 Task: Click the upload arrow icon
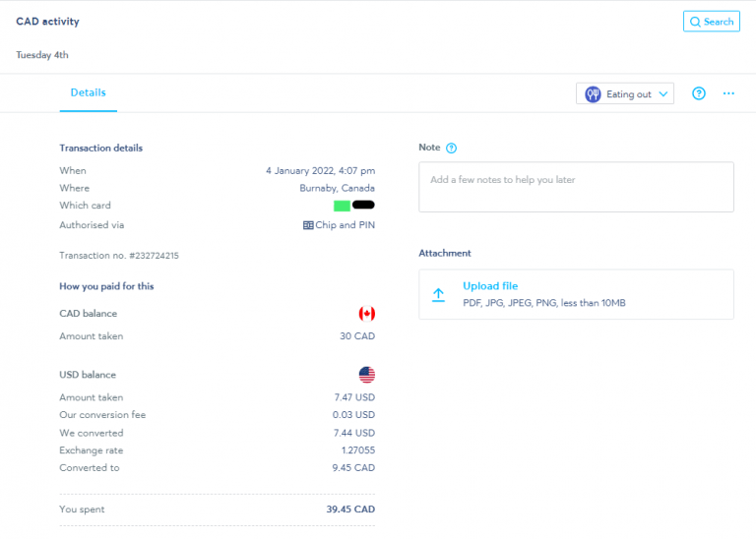tap(439, 294)
